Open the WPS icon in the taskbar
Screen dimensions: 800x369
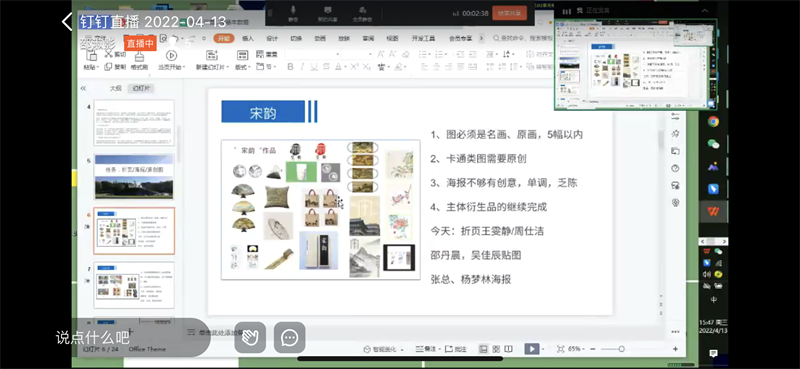713,211
